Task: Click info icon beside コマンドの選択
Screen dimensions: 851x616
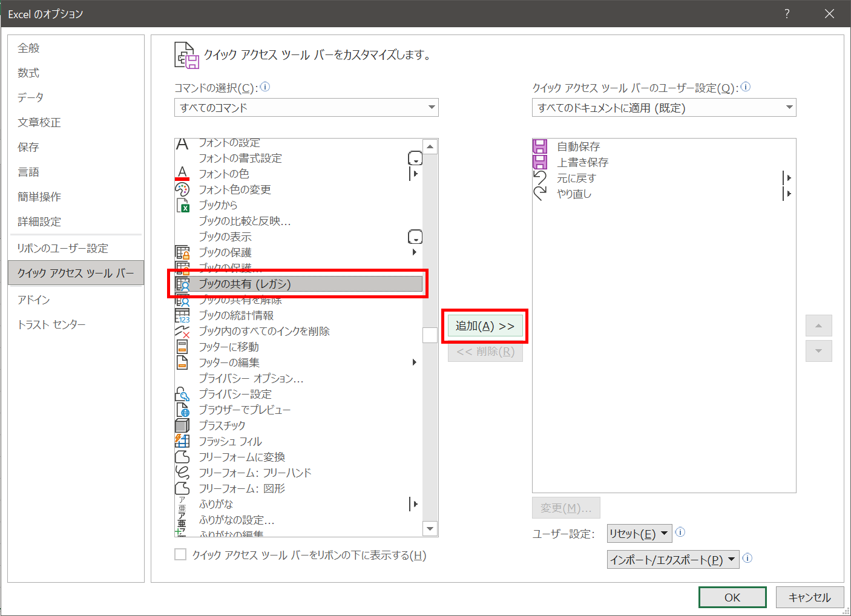Action: [265, 87]
